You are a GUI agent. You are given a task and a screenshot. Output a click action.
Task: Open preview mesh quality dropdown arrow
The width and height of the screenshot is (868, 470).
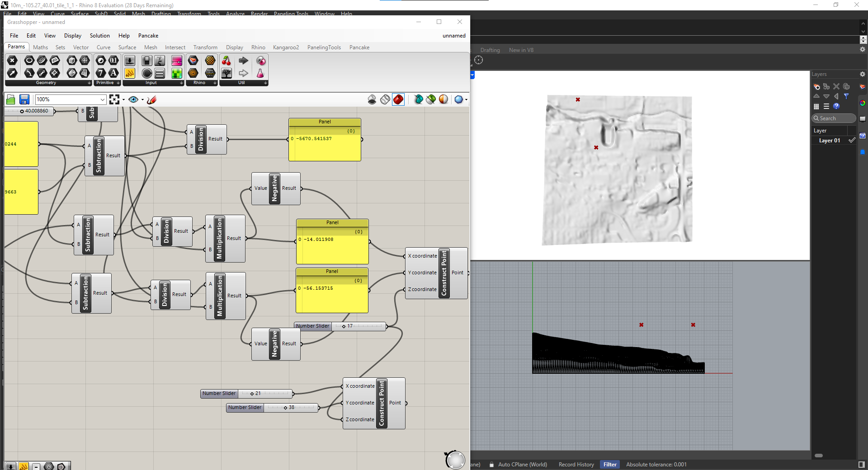(466, 99)
